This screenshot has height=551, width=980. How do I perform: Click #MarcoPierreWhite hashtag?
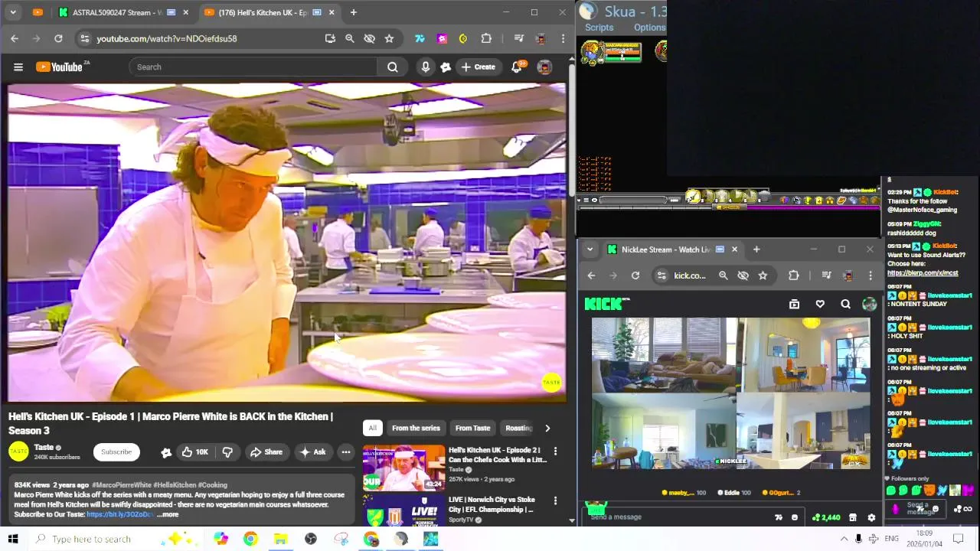click(121, 485)
